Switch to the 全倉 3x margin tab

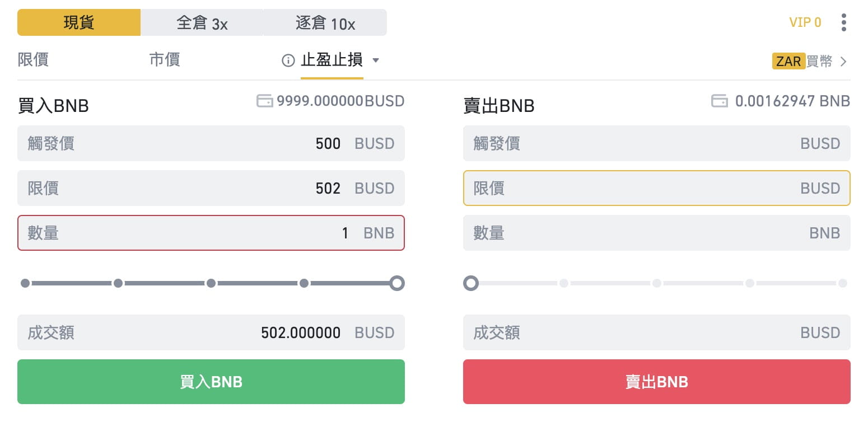click(202, 22)
